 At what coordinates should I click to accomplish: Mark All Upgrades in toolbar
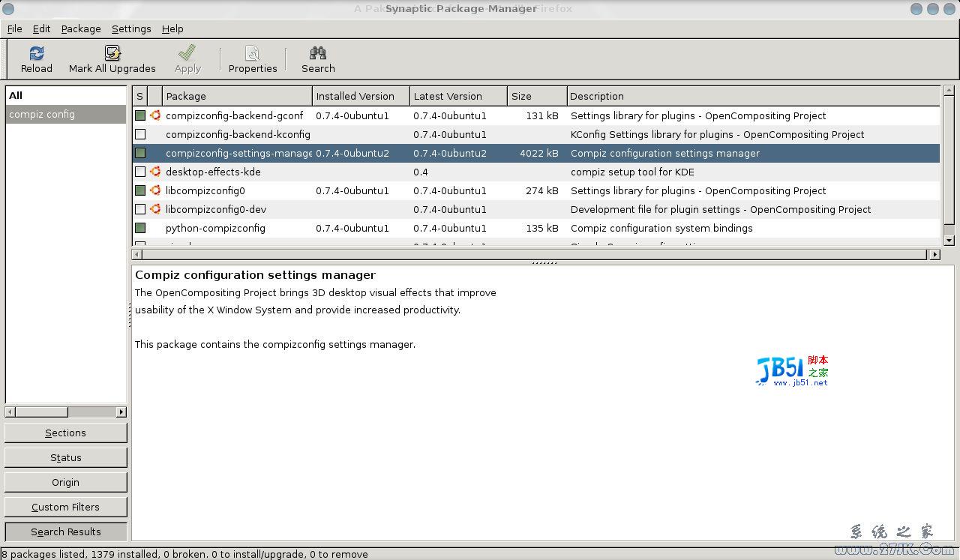click(112, 59)
